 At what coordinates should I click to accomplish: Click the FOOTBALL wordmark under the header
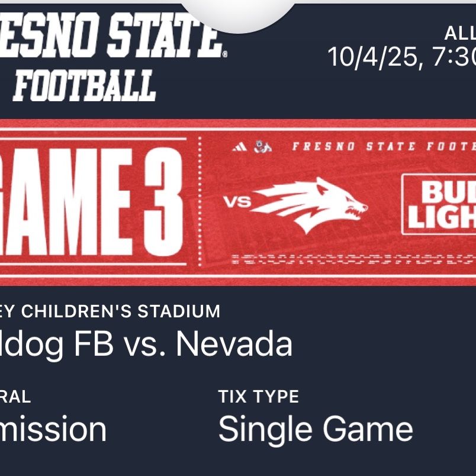pos(85,85)
